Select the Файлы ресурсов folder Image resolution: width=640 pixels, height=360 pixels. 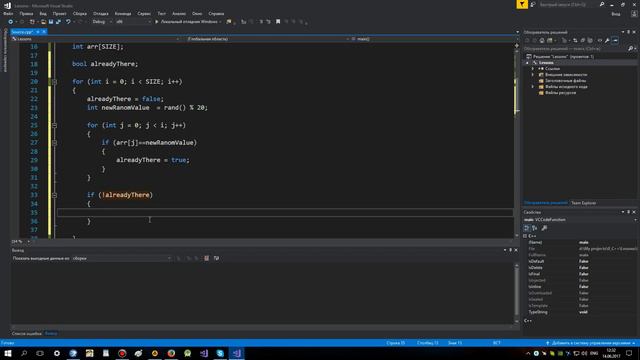pos(560,93)
